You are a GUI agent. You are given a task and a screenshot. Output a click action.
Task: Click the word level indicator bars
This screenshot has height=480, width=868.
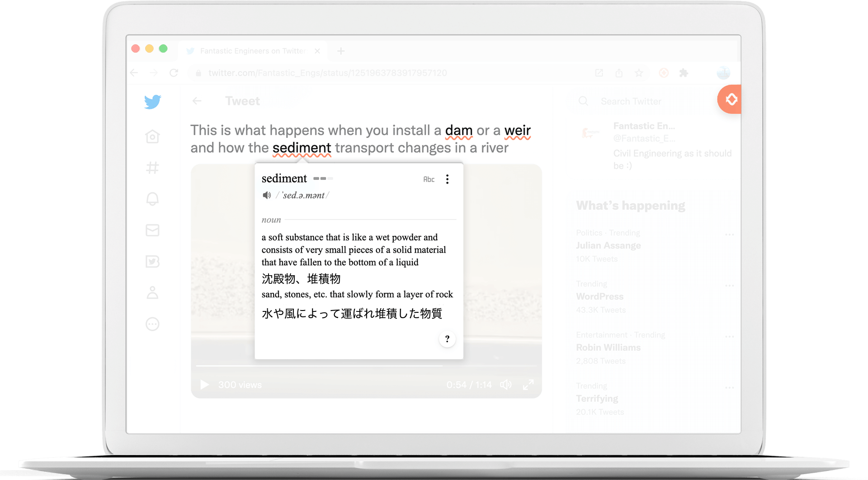323,179
